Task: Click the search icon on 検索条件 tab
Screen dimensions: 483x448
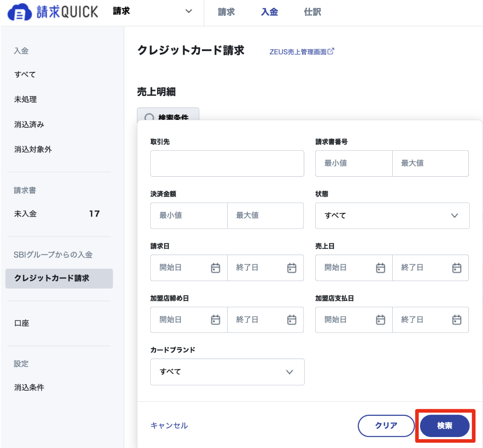Action: tap(149, 117)
